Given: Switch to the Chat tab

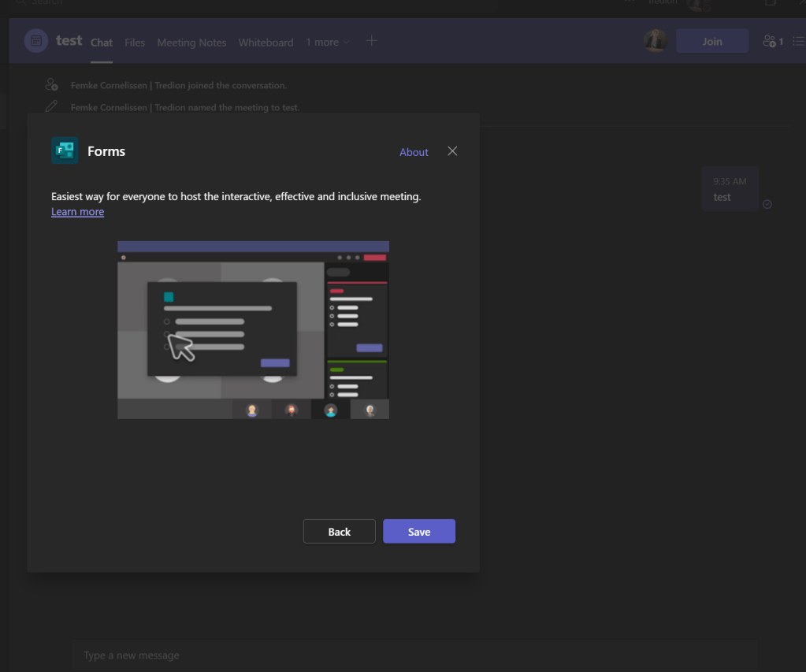Looking at the screenshot, I should (x=102, y=43).
